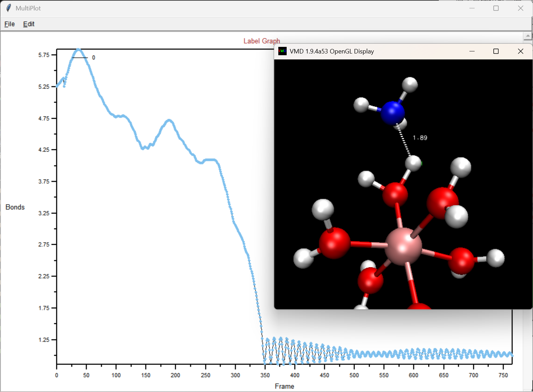Viewport: 533px width, 392px height.
Task: Click the VMD logo icon in title bar
Action: pyautogui.click(x=282, y=51)
